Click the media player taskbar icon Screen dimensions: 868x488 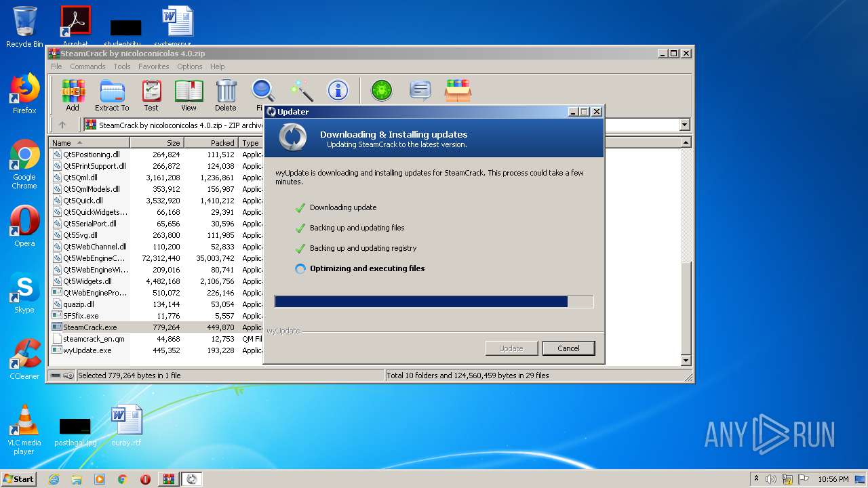[x=100, y=479]
